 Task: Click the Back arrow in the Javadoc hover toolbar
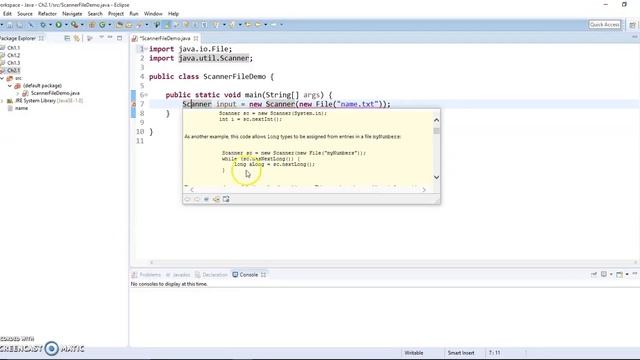tap(187, 199)
